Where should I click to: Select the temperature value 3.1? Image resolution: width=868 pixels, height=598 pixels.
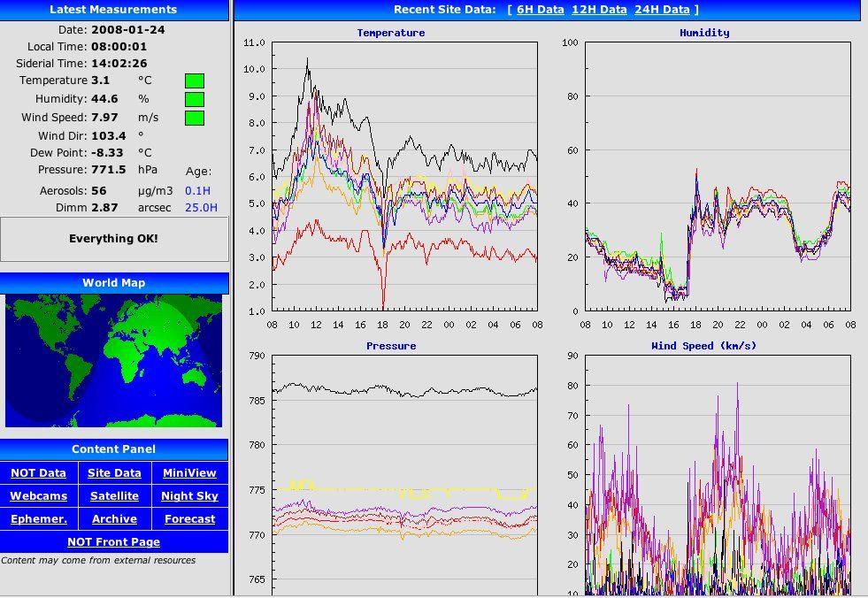tap(100, 80)
